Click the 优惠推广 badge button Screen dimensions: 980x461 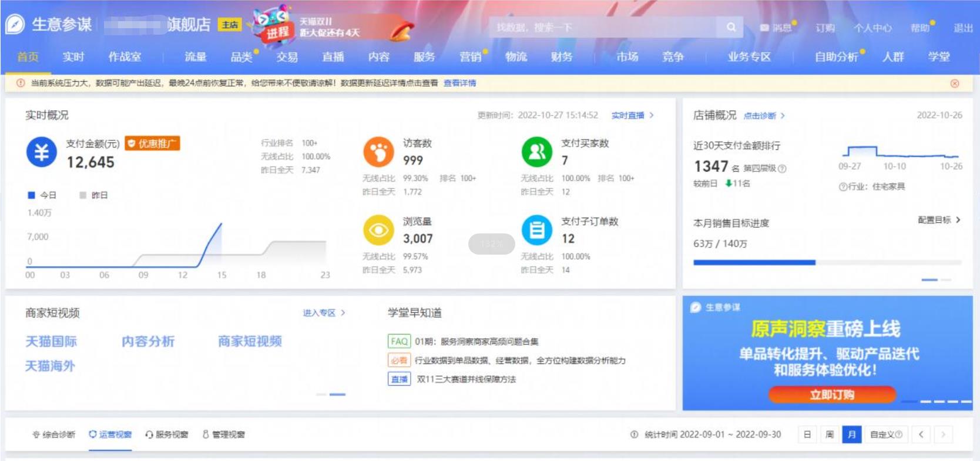[x=152, y=143]
